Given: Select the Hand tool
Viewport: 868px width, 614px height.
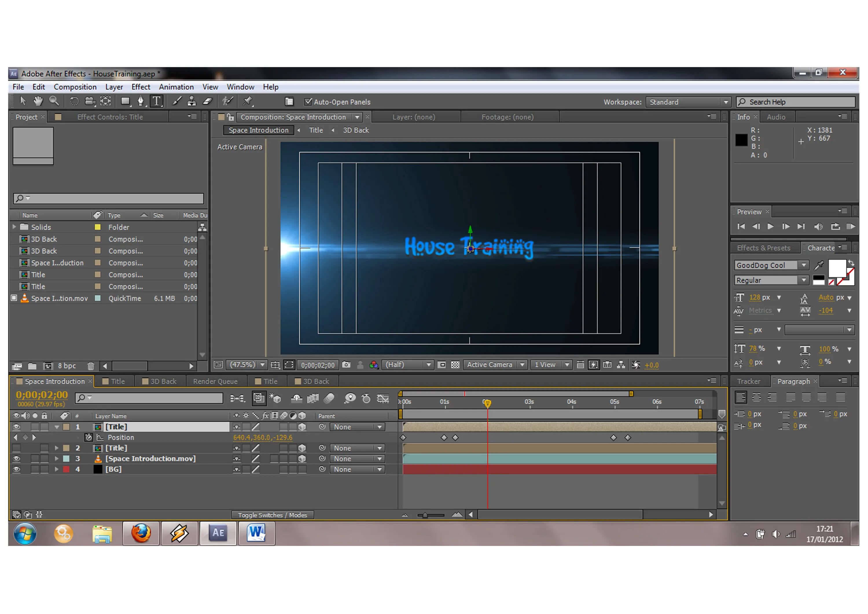Looking at the screenshot, I should [x=38, y=101].
